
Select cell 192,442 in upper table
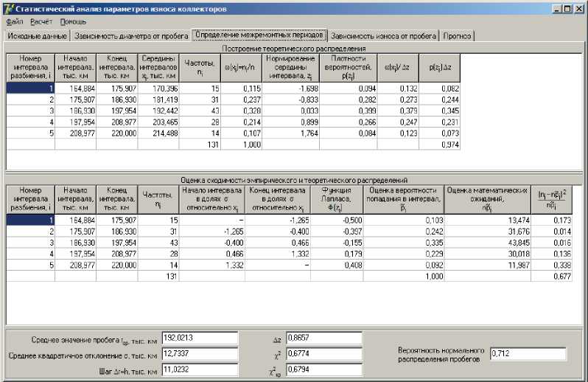[158, 111]
